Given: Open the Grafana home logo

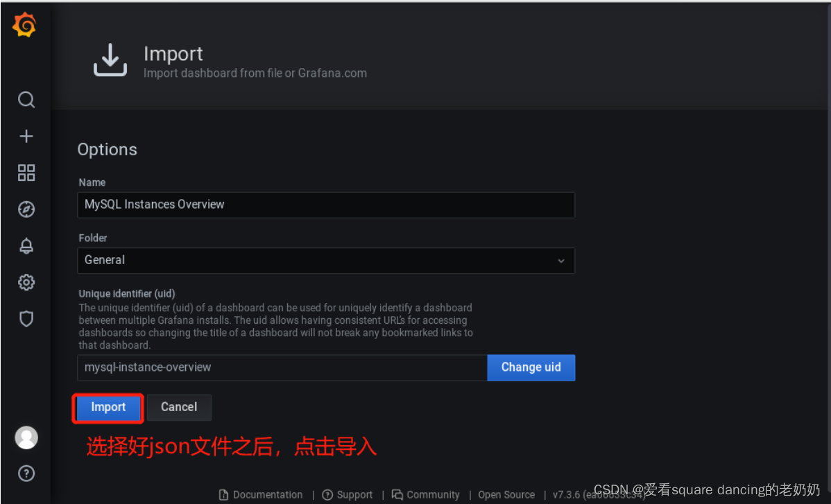Looking at the screenshot, I should point(24,25).
